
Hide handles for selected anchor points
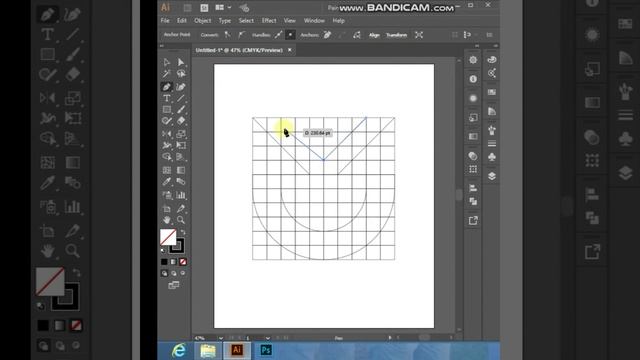tap(290, 35)
